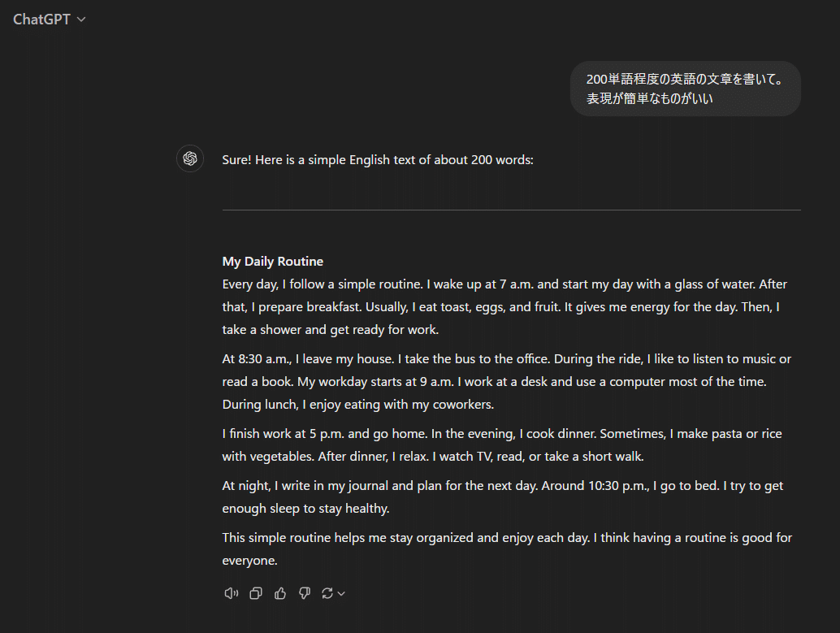Copy the response with the copy icon
This screenshot has width=840, height=633.
coord(256,593)
